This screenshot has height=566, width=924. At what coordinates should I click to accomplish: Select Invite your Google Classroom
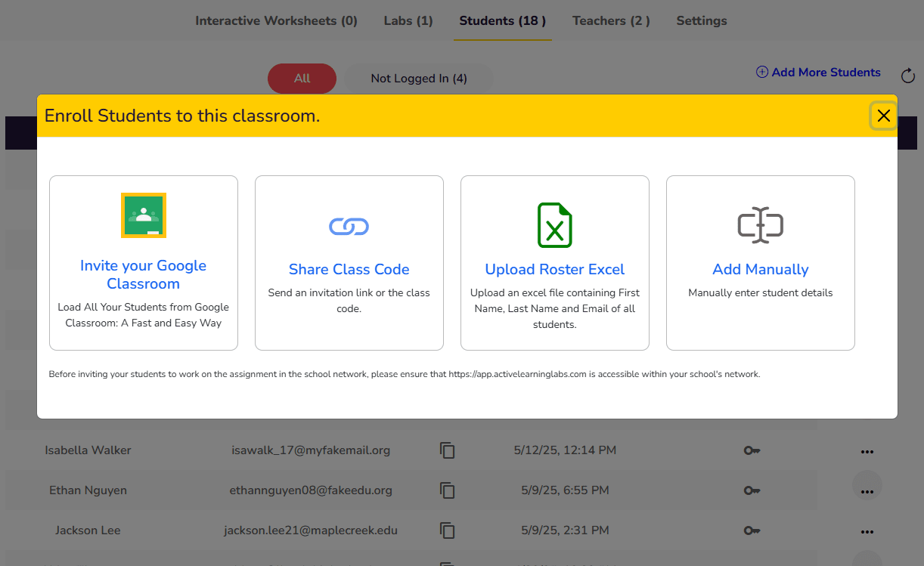coord(143,274)
